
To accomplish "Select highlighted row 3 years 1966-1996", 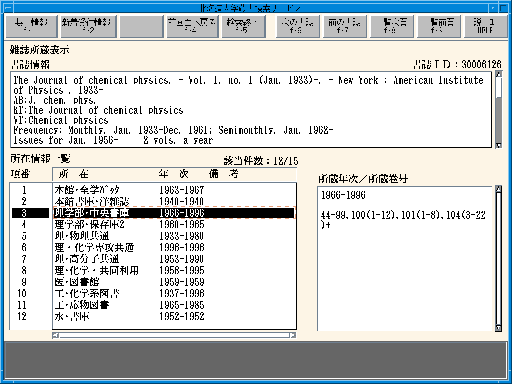I will pyautogui.click(x=174, y=213).
